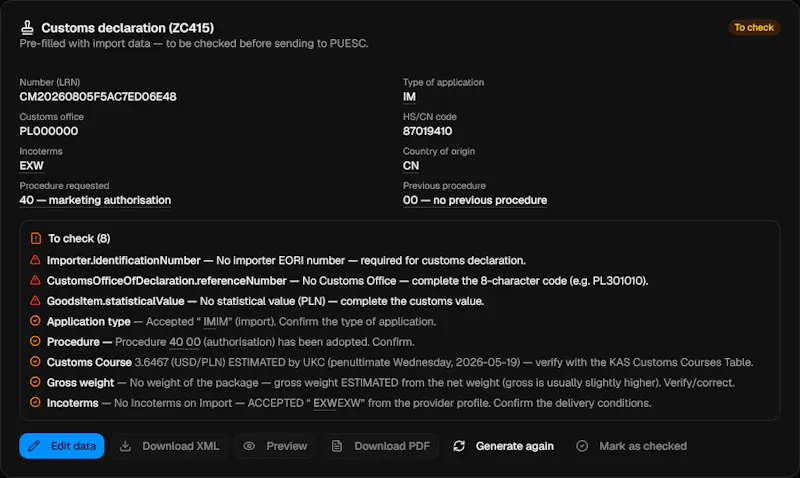Click the CustomsOfficeOfDeclaration.referenceNumber warning text
Screen dimensions: 800x478
(x=347, y=281)
